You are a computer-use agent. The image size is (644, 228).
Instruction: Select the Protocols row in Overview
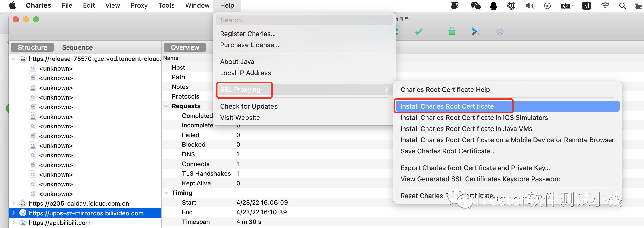tap(188, 96)
